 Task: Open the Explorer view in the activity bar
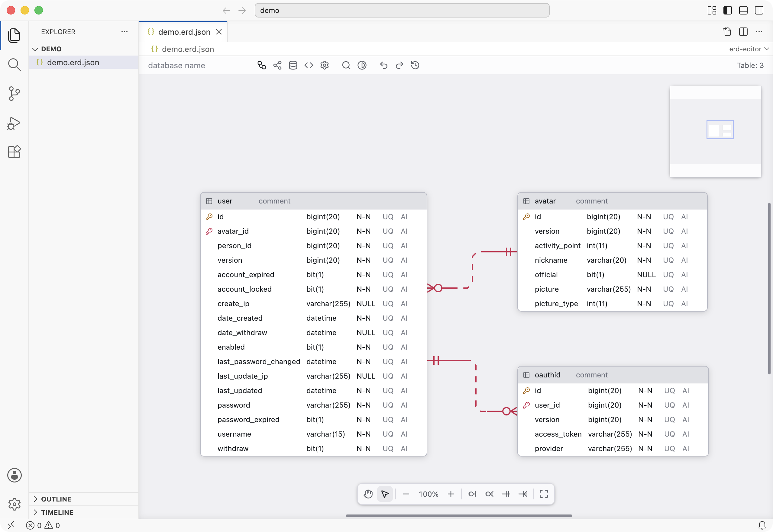click(14, 35)
